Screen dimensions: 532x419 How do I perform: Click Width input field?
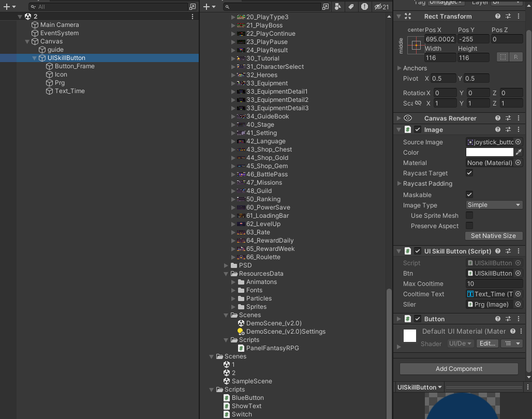tap(440, 57)
